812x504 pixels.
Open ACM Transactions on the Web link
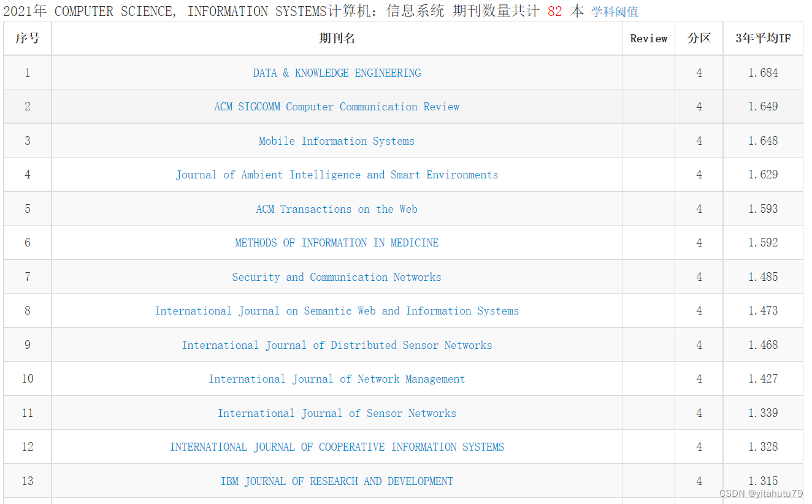[x=337, y=209]
